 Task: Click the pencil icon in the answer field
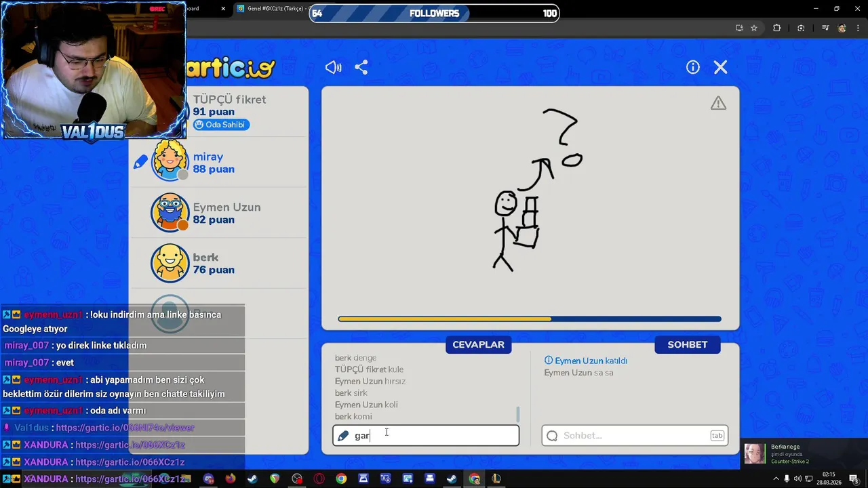pos(343,436)
